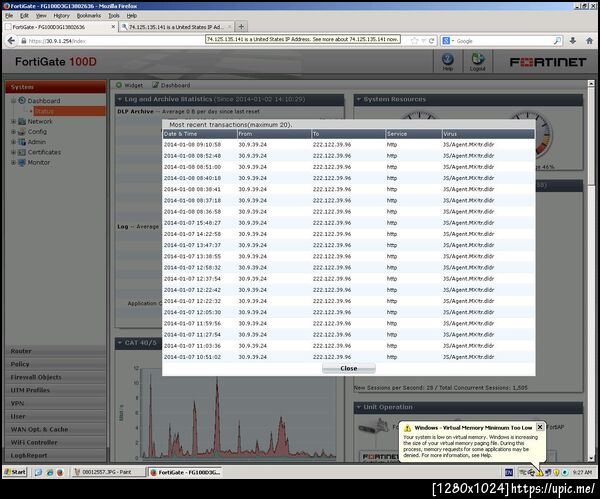Open Firefox downloads arrow icon
Image resolution: width=600 pixels, height=499 pixels.
click(x=573, y=41)
